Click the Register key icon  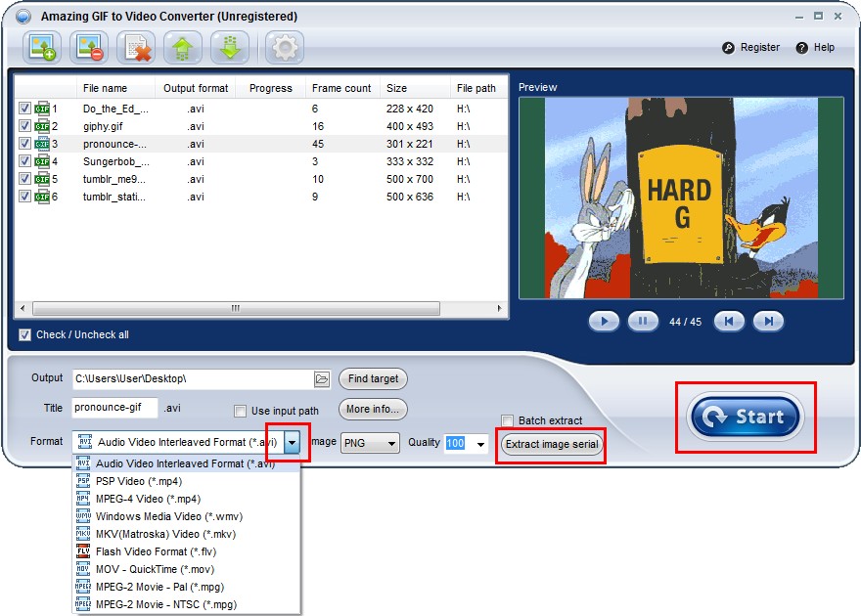(x=728, y=48)
